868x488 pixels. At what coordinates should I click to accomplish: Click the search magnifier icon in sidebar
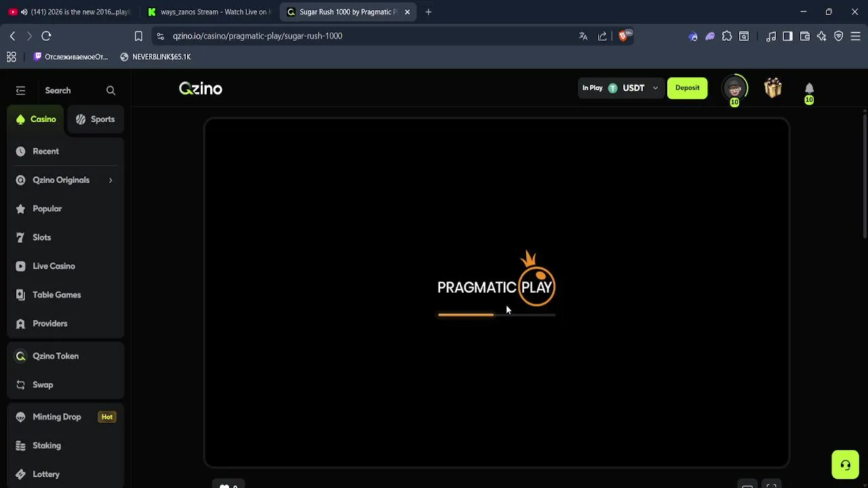pos(111,90)
